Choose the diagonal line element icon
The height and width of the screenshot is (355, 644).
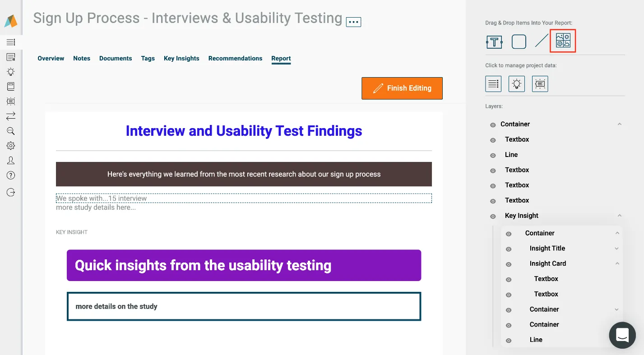542,41
